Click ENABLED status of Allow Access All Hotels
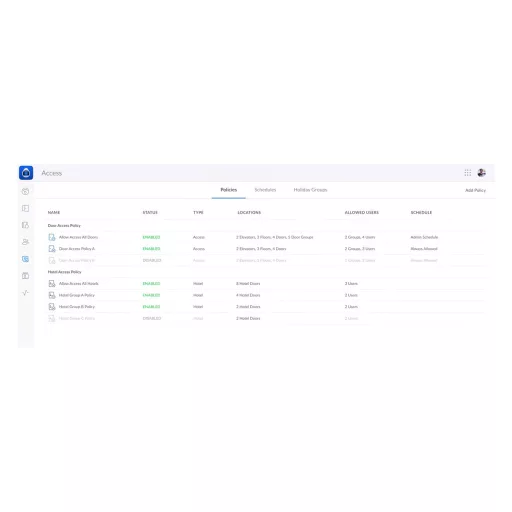 coord(151,284)
